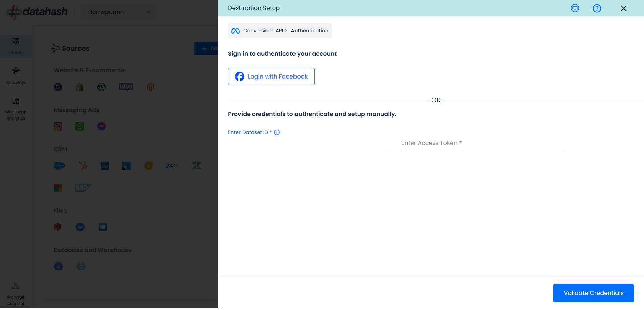The width and height of the screenshot is (644, 310).
Task: Select the Magento source icon
Action: [150, 87]
